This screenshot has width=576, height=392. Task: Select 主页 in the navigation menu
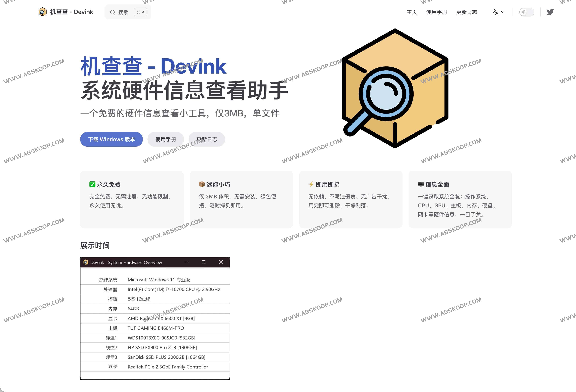pos(412,12)
